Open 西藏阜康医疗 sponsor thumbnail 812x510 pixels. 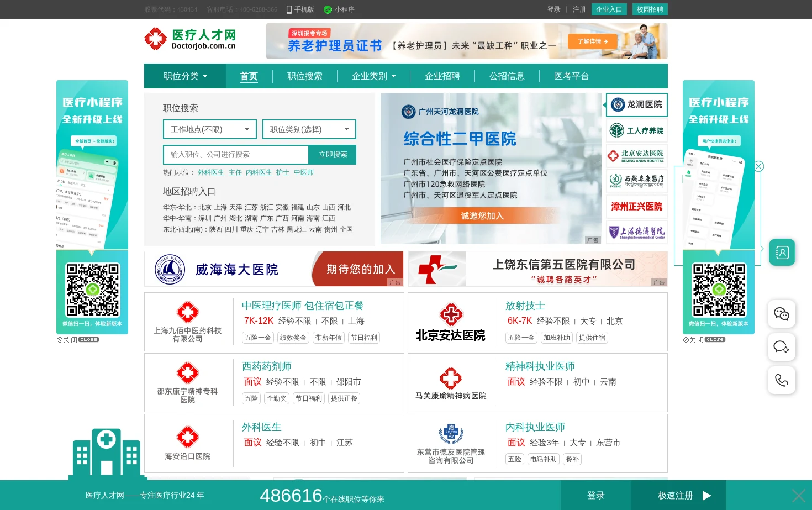(x=637, y=181)
